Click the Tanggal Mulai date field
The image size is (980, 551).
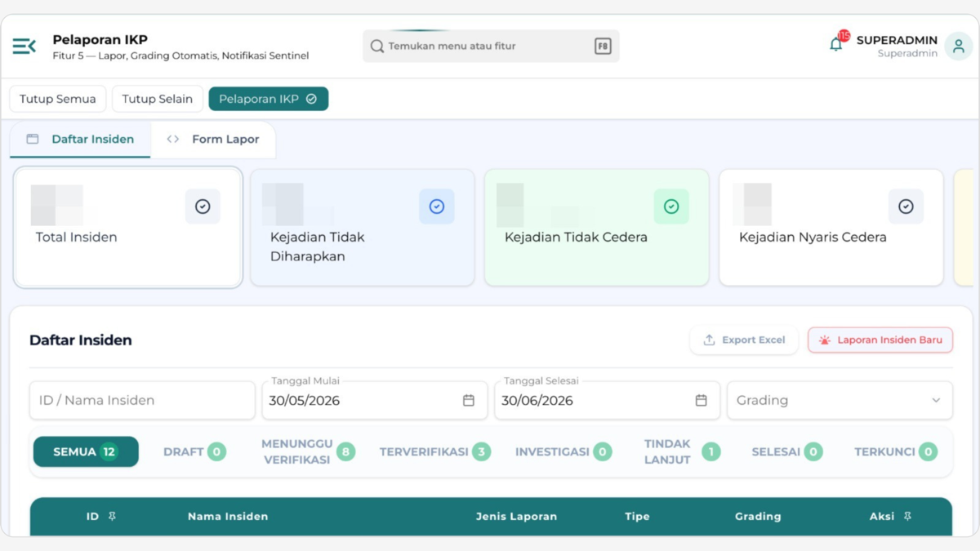pyautogui.click(x=375, y=401)
